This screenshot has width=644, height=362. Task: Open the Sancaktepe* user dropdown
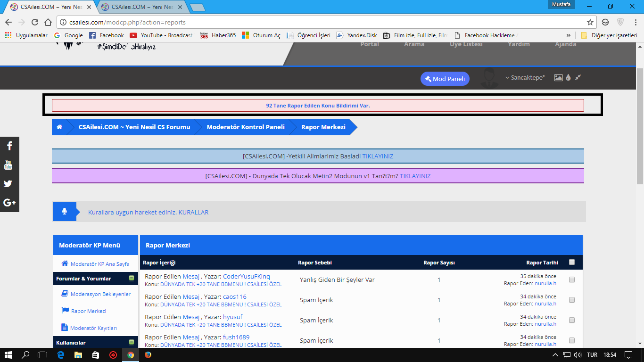(x=525, y=77)
